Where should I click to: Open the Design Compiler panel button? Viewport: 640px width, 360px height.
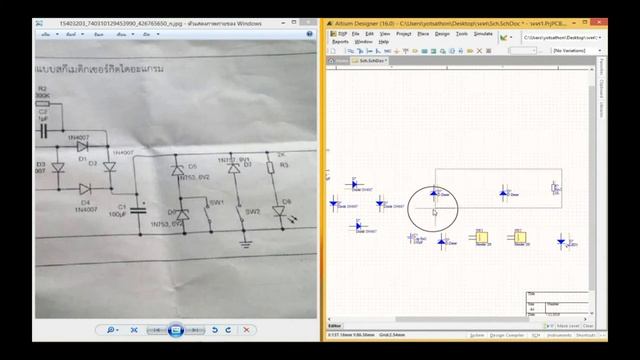coord(507,335)
